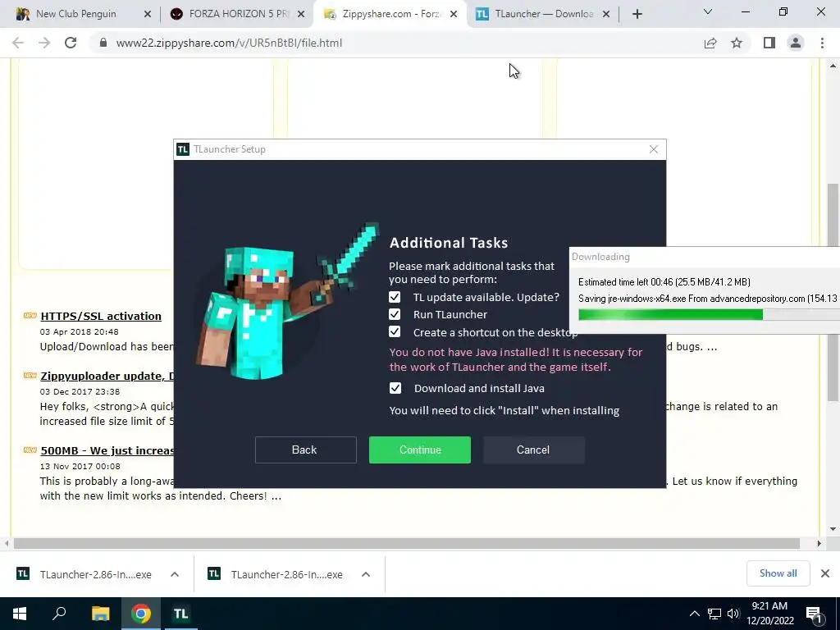Open the TLauncher — Download tab
Screen dimensions: 840x630
point(544,14)
